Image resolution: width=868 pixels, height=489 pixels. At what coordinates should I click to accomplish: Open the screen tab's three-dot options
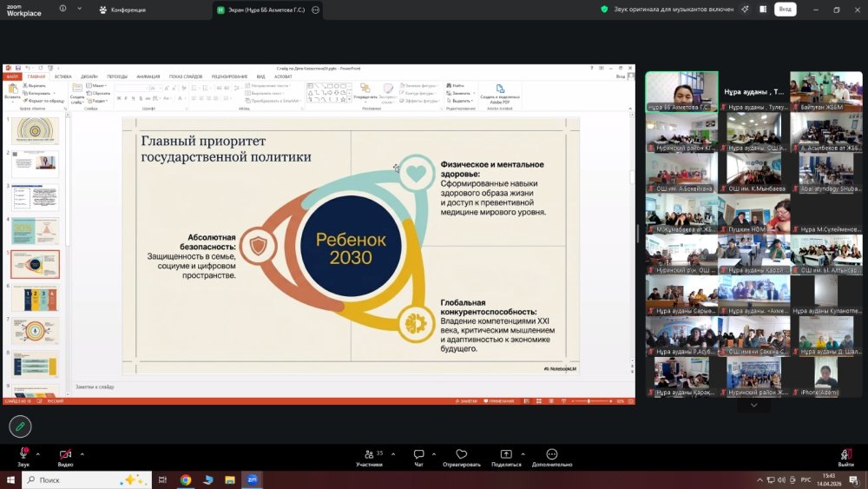(x=316, y=10)
